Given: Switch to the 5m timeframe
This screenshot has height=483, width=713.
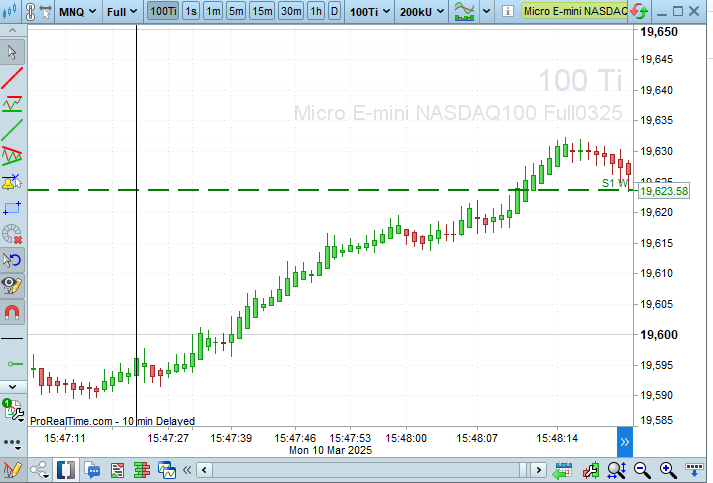Looking at the screenshot, I should [236, 11].
